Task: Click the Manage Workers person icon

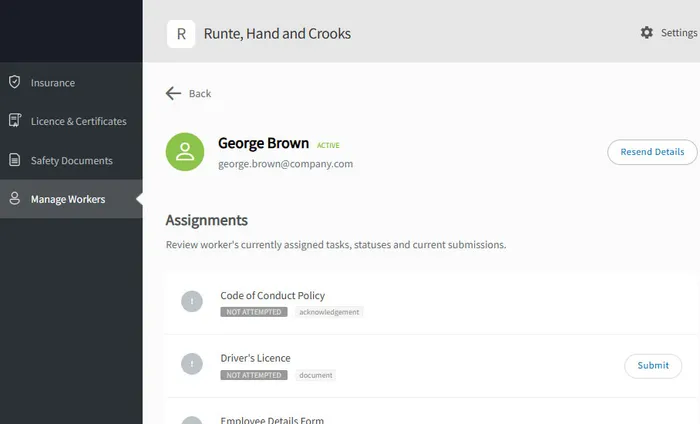Action: [x=14, y=199]
